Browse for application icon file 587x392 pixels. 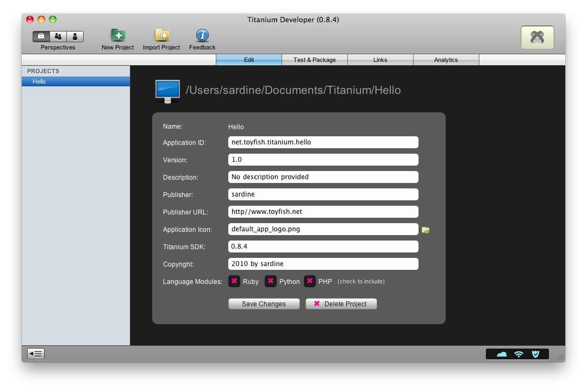[426, 230]
